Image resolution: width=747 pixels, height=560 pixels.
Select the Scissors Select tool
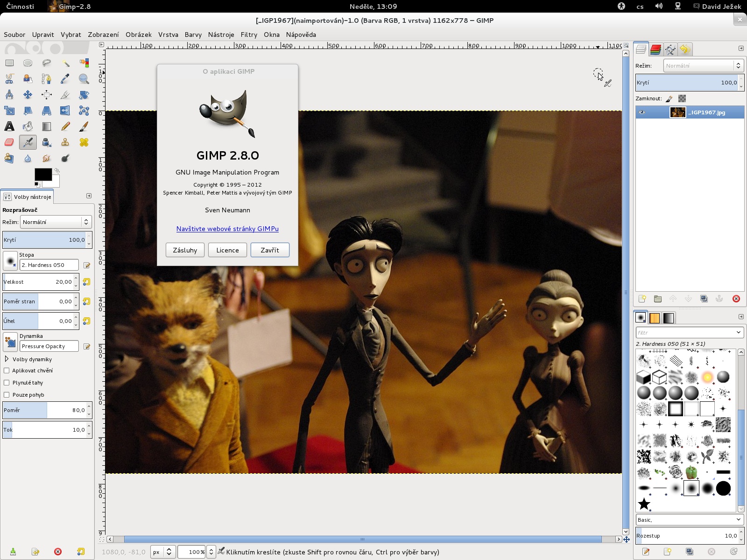(9, 79)
